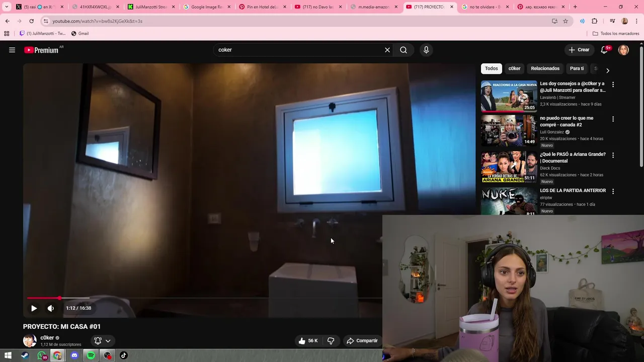Open c0ker channel avatar
This screenshot has width=644, height=362.
click(30, 340)
